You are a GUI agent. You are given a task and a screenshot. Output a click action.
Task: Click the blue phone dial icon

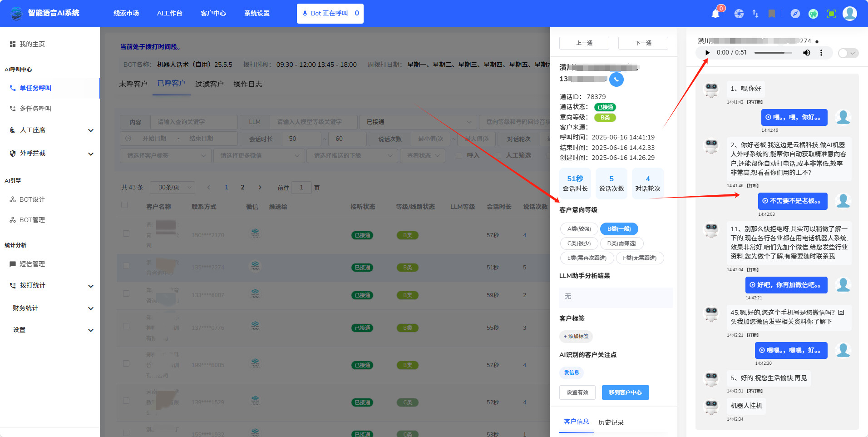(x=616, y=79)
